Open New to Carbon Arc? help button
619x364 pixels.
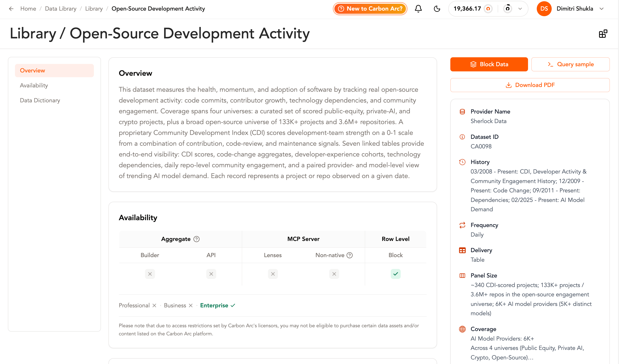370,9
